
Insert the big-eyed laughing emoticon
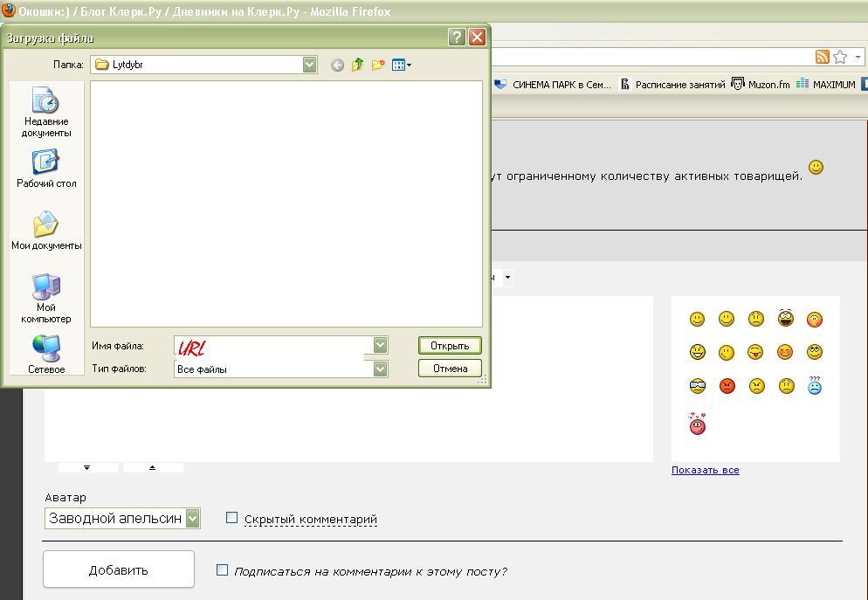click(786, 318)
